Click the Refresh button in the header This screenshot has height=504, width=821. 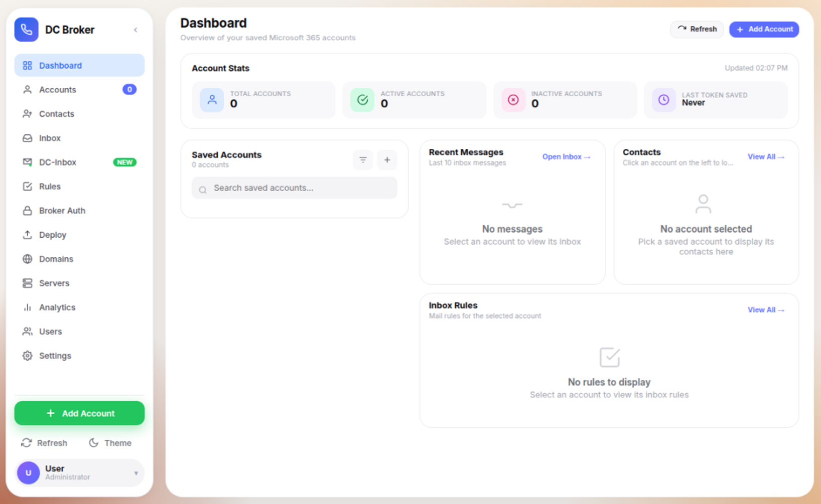click(x=697, y=29)
